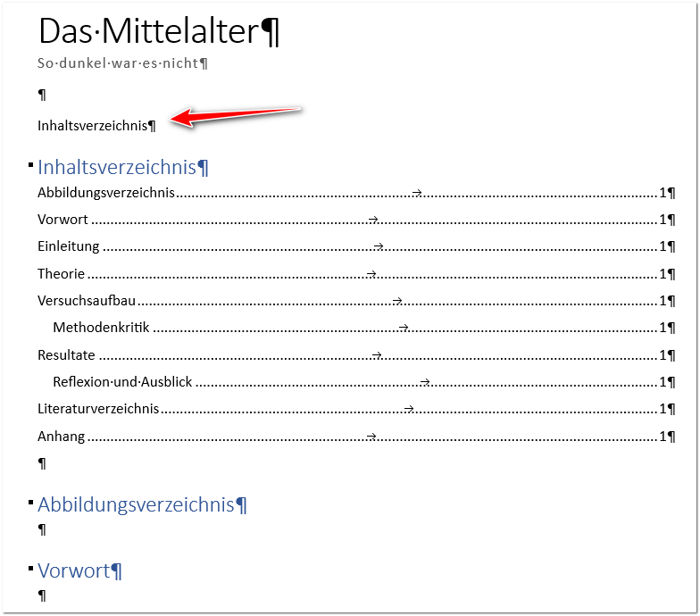Click the indented Methodenkritik contents entry
The height and width of the screenshot is (616, 700).
(101, 329)
